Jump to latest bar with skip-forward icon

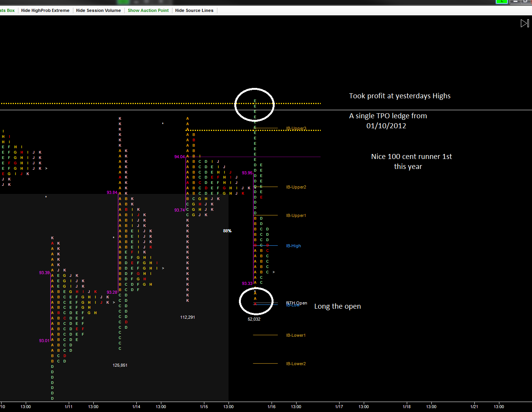(x=525, y=23)
